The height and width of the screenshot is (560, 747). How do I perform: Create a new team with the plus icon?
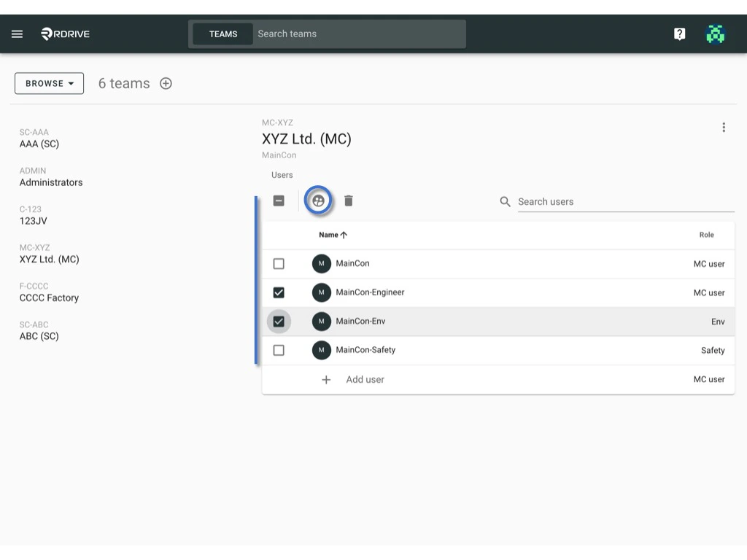click(166, 83)
